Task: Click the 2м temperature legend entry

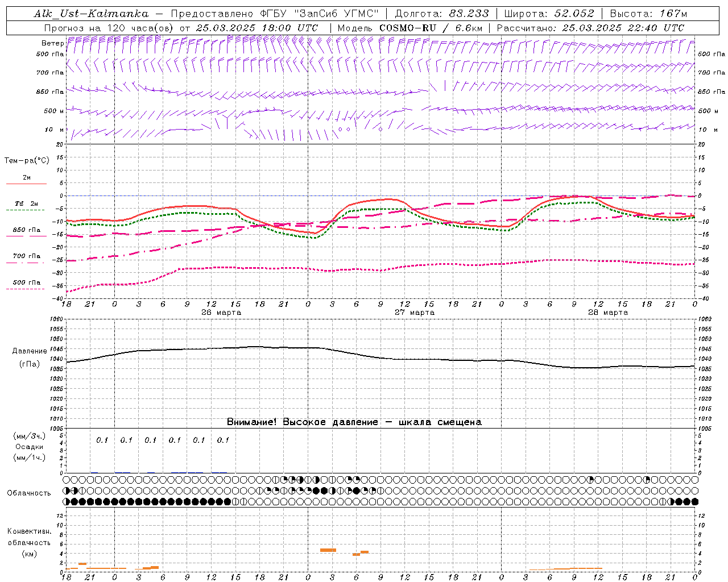Action: click(x=26, y=177)
